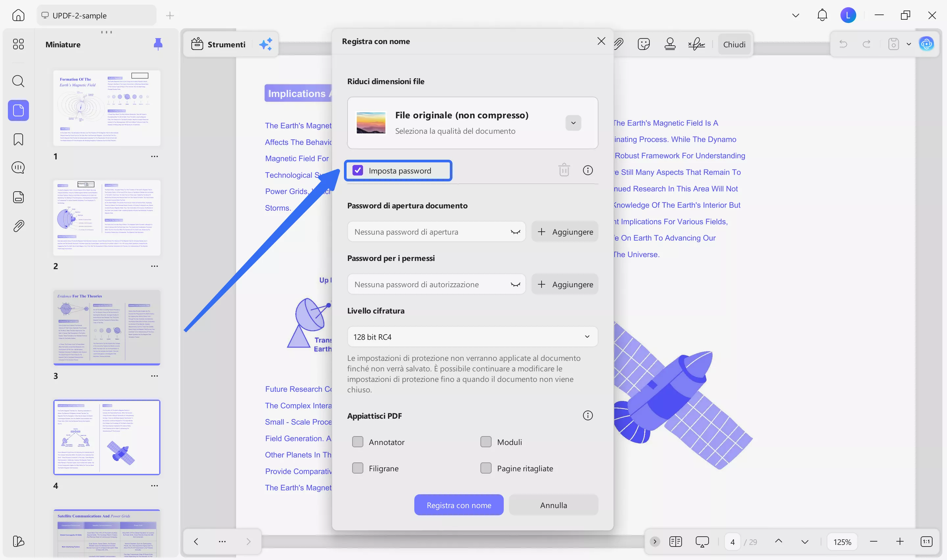Click the info icon next to Appiattisci PDF
Image resolution: width=947 pixels, height=560 pixels.
588,415
